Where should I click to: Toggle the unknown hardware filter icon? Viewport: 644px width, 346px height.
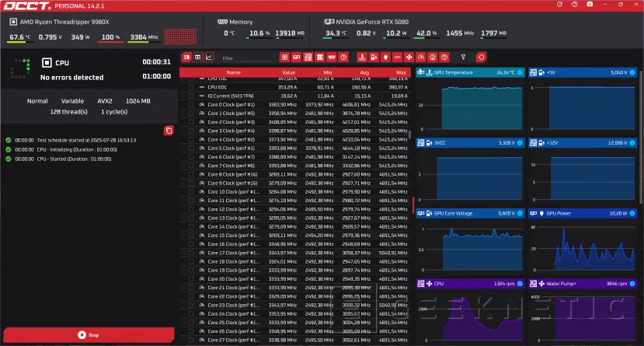tap(344, 58)
